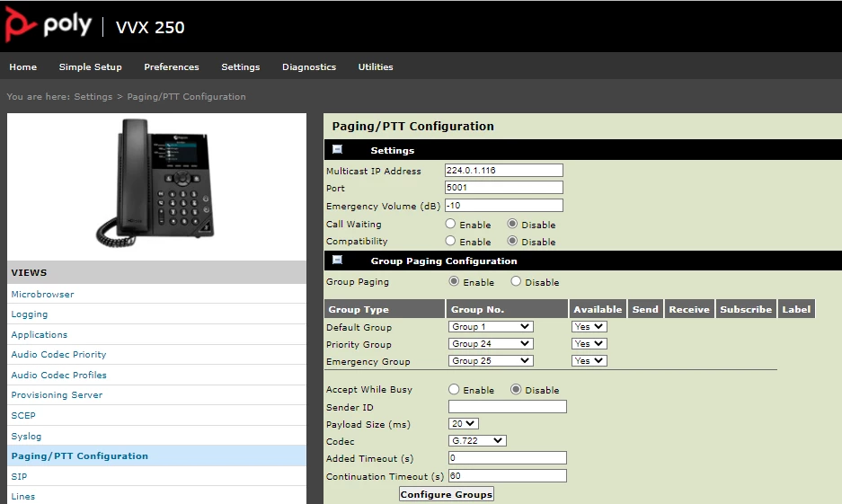Image resolution: width=842 pixels, height=504 pixels.
Task: Open the SCEP view link
Action: [23, 415]
